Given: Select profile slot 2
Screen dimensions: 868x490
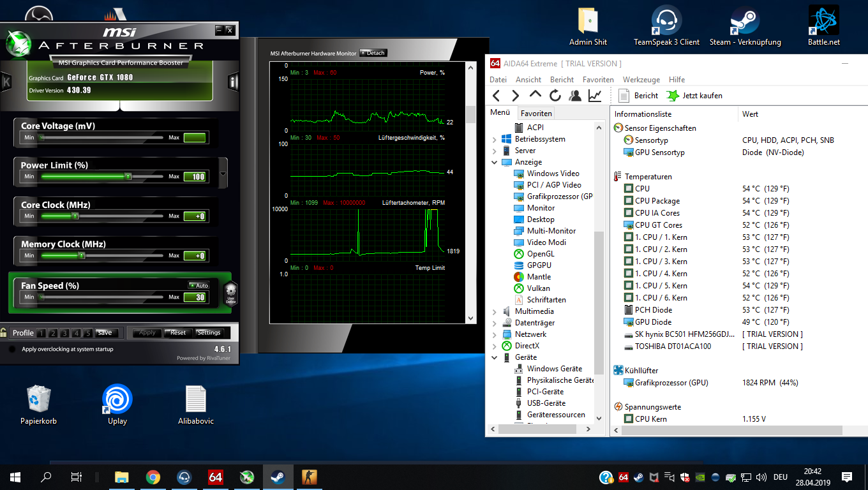Looking at the screenshot, I should 53,332.
